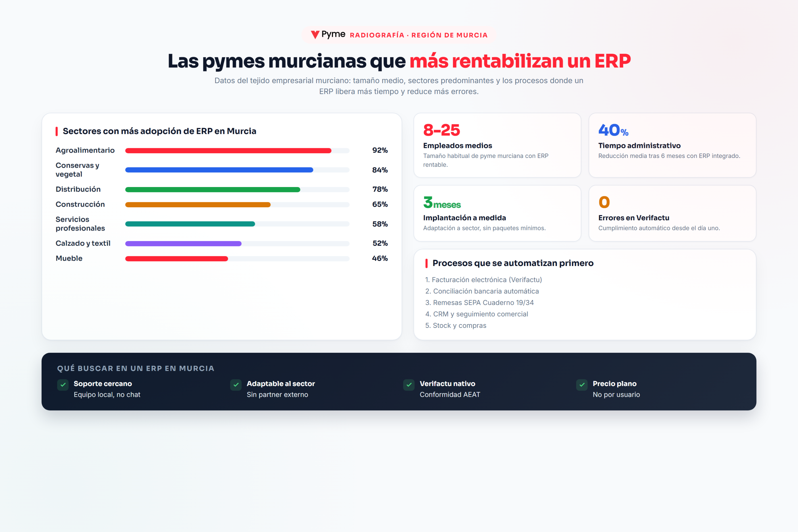Click the 46% value for Mueble
The height and width of the screenshot is (532, 798).
(380, 258)
